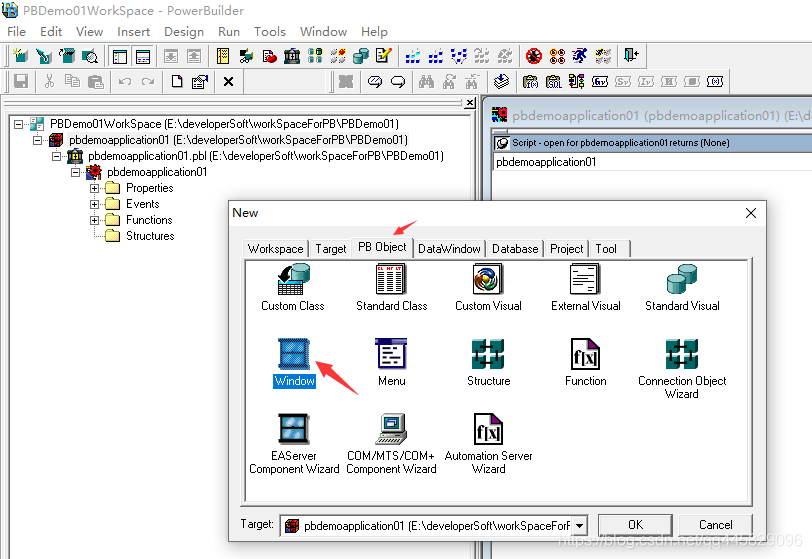Viewport: 812px width, 559px height.
Task: Collapse the pbdemoapplication01 target tree node
Action: click(x=37, y=140)
